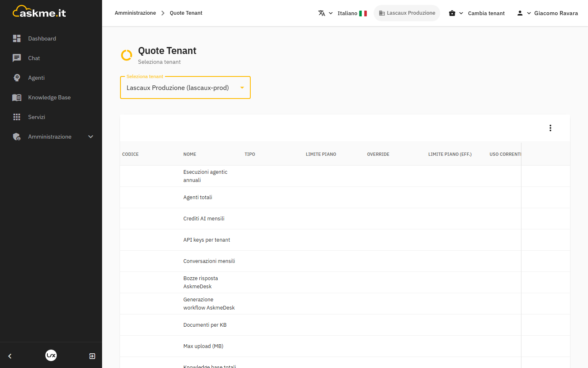Select Amministrazione in the sidebar
The image size is (588, 368).
[x=51, y=137]
